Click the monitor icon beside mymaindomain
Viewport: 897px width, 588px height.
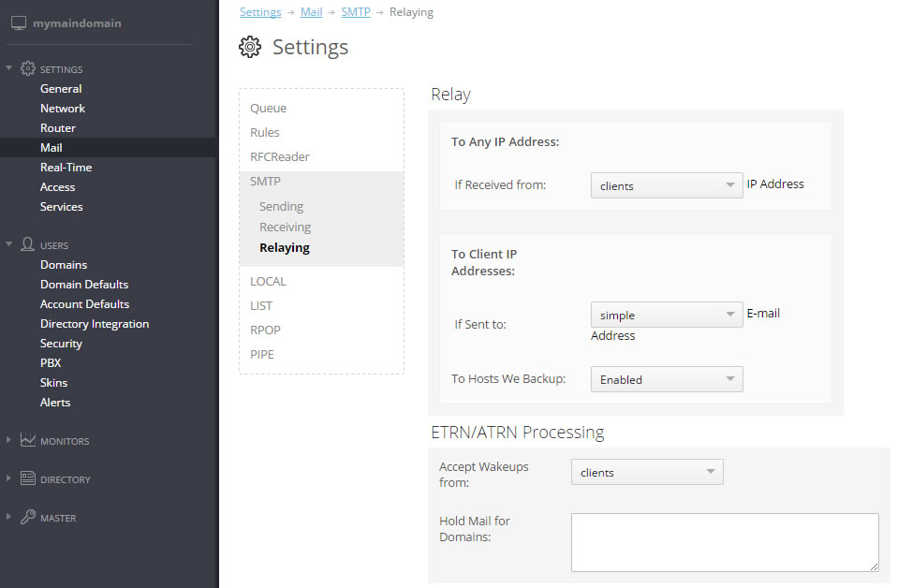point(19,23)
